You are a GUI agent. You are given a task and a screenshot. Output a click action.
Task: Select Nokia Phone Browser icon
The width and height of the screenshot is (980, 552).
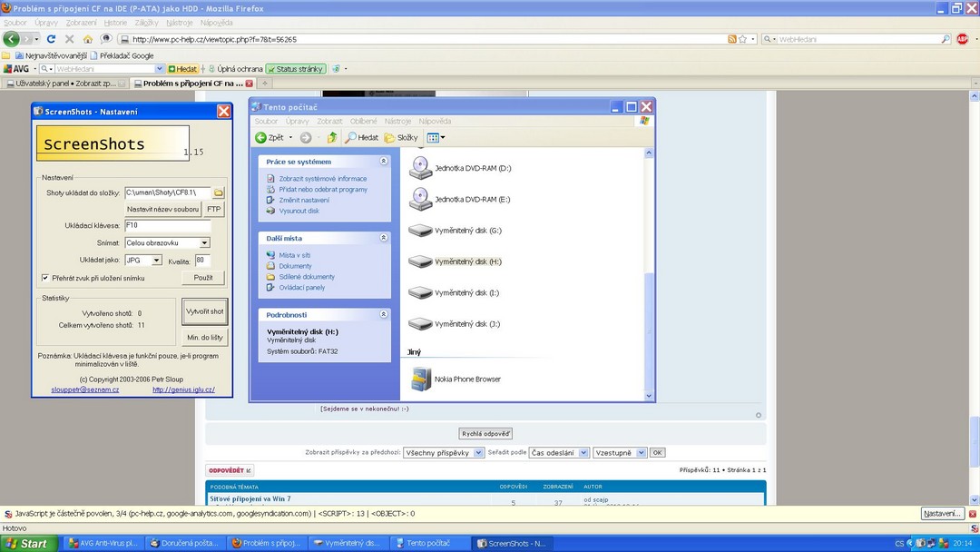click(x=420, y=379)
